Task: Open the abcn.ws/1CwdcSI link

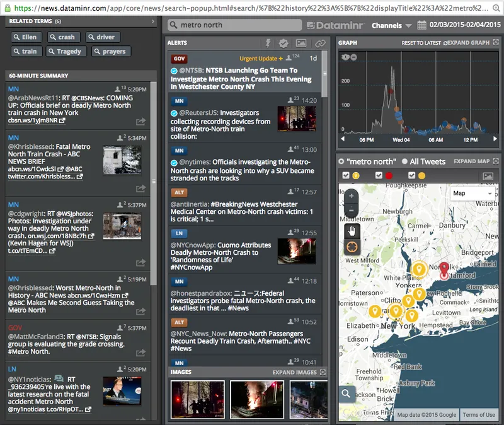Action: tap(36, 169)
